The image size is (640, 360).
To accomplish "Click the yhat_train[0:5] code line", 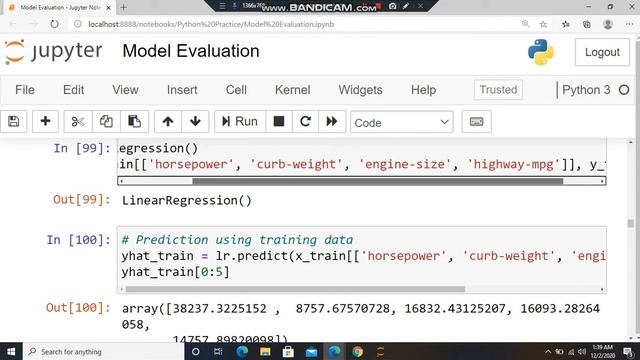I will point(176,272).
